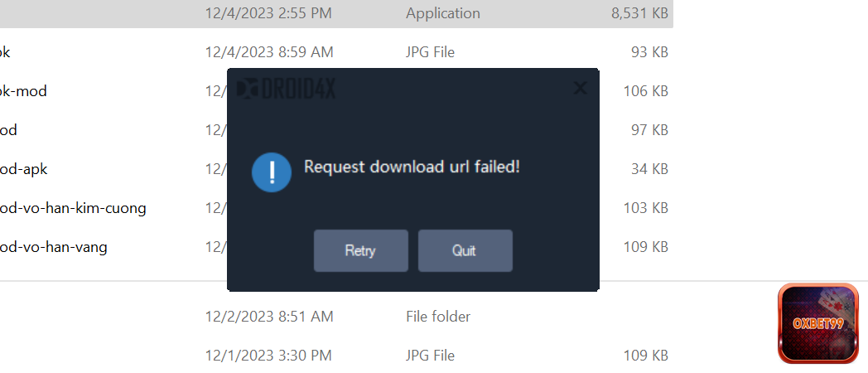Select the JPG file dated 12/1/2023
The height and width of the screenshot is (373, 868).
[430, 356]
